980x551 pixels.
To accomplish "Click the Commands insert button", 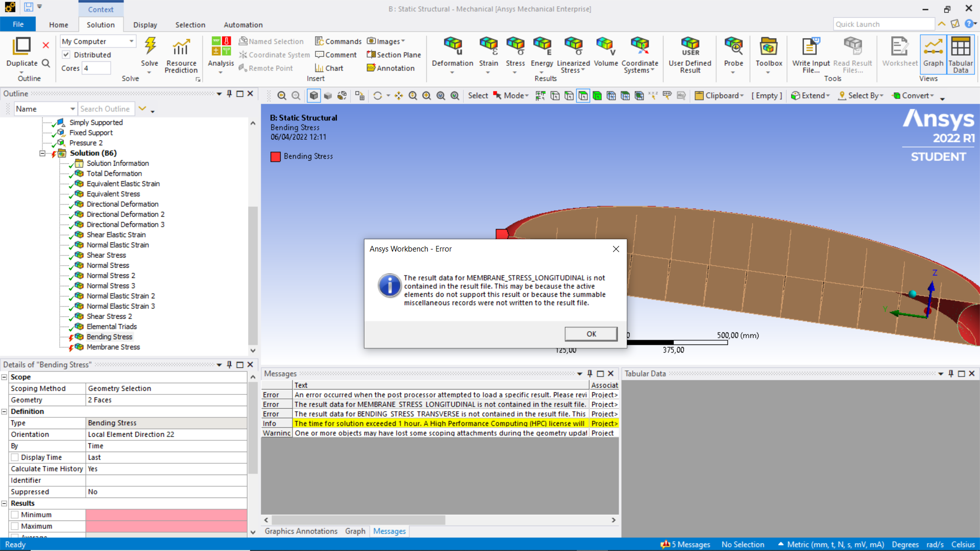I will coord(338,41).
